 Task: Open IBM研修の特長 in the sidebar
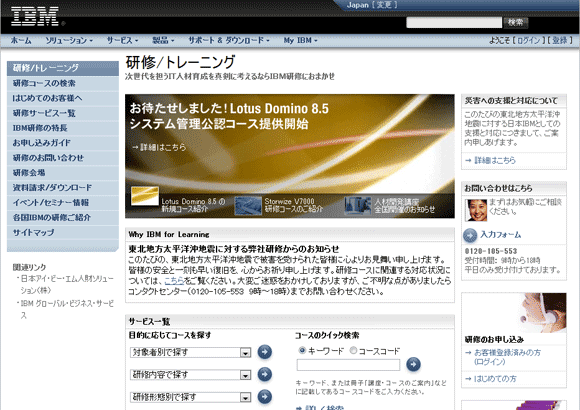pos(63,128)
